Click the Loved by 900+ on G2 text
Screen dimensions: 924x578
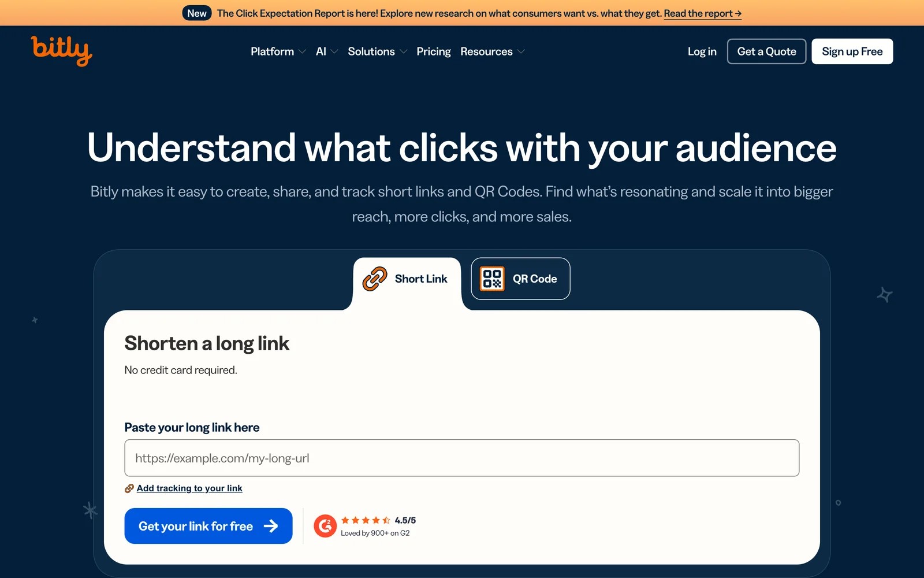tap(375, 533)
